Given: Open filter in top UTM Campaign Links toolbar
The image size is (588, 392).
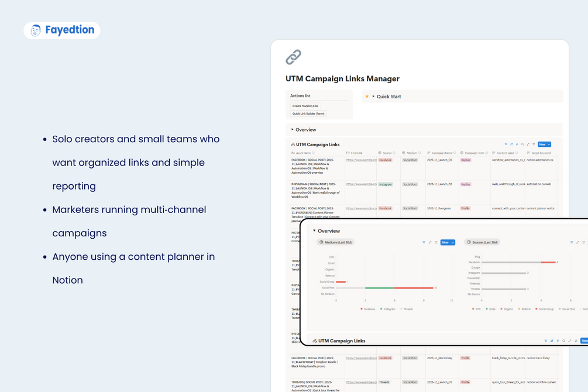Looking at the screenshot, I should 506,145.
